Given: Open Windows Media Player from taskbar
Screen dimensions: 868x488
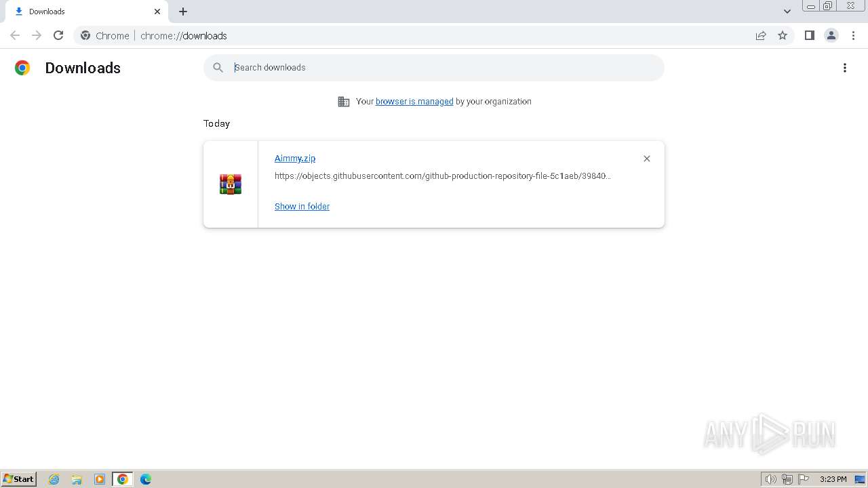Looking at the screenshot, I should coord(100,479).
